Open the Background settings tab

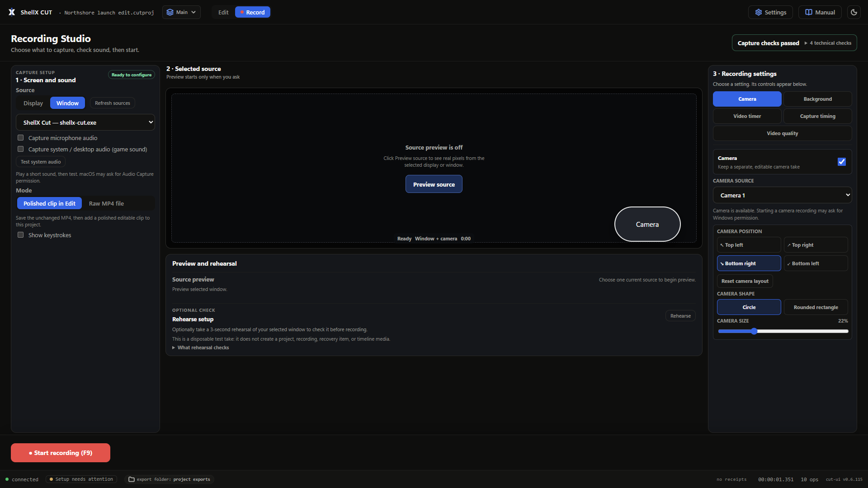tap(817, 99)
